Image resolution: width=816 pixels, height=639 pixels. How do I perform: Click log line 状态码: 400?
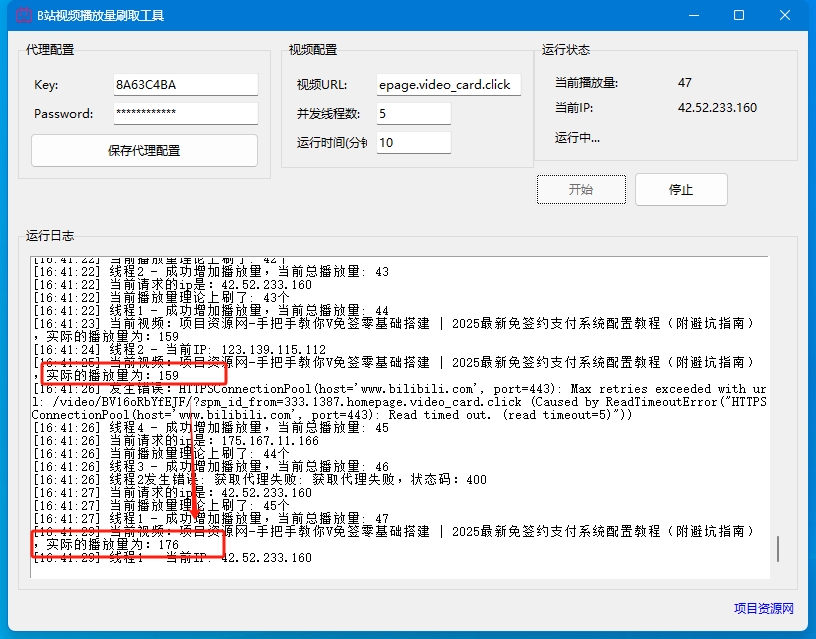pos(260,480)
